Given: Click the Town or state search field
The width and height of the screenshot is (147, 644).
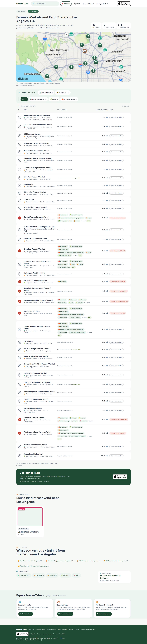Looking at the screenshot, I should pos(45,4).
